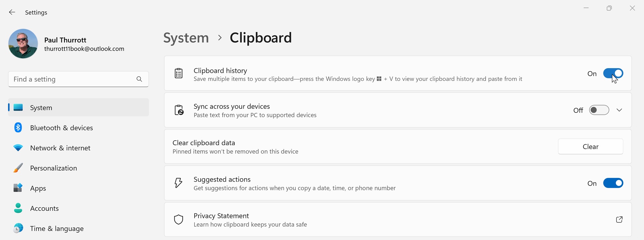Screen dimensions: 644x240
Task: Click the Network Wi-Fi icon in sidebar
Action: (x=18, y=148)
